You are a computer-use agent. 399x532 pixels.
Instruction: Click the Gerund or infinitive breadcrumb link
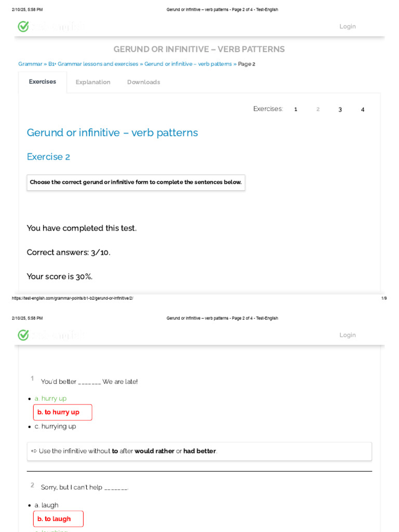click(x=188, y=64)
